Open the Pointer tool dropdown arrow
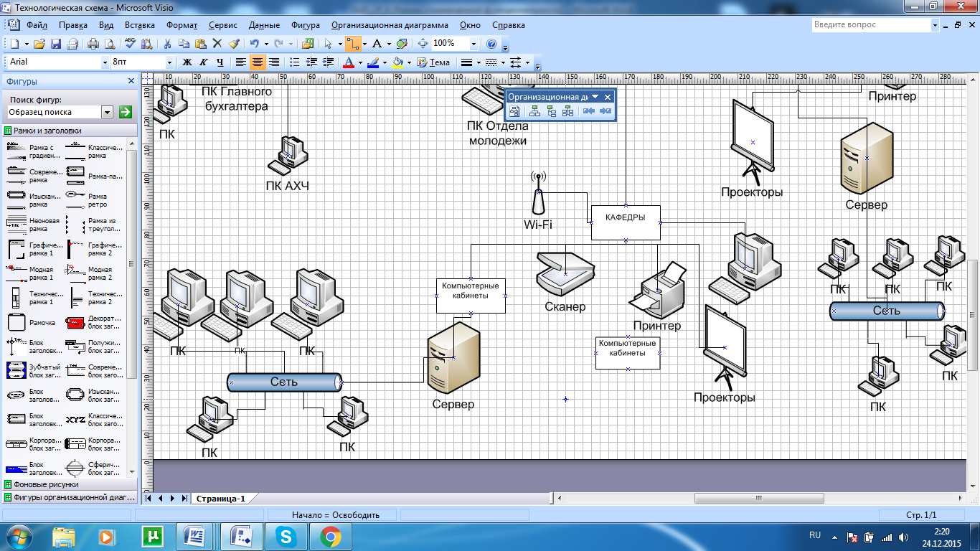This screenshot has height=551, width=980. 340,44
